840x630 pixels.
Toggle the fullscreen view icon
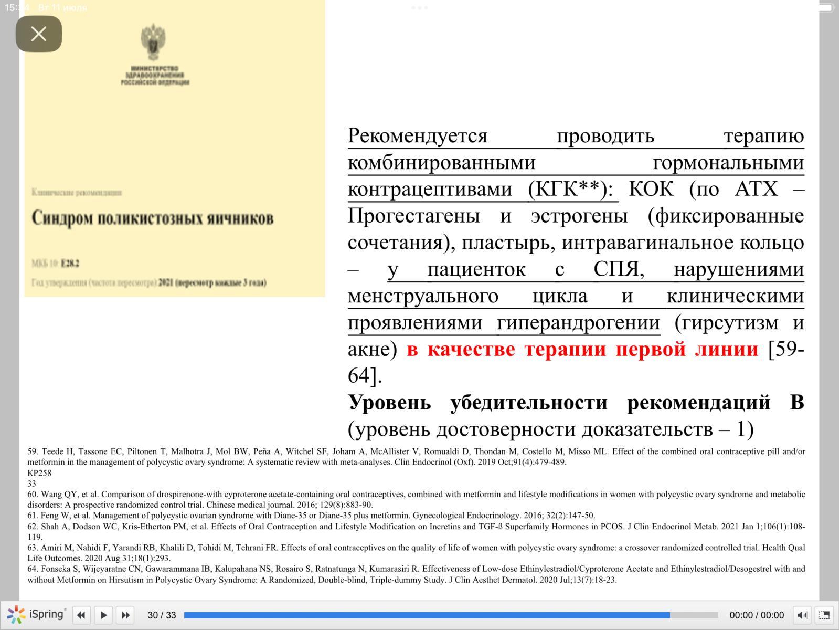pyautogui.click(x=824, y=615)
